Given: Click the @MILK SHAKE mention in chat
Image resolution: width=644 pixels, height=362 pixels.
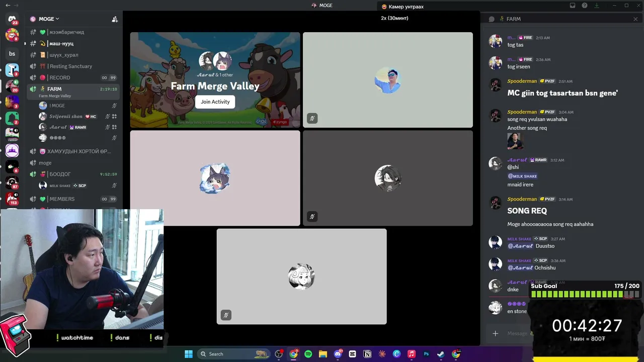Looking at the screenshot, I should click(522, 176).
